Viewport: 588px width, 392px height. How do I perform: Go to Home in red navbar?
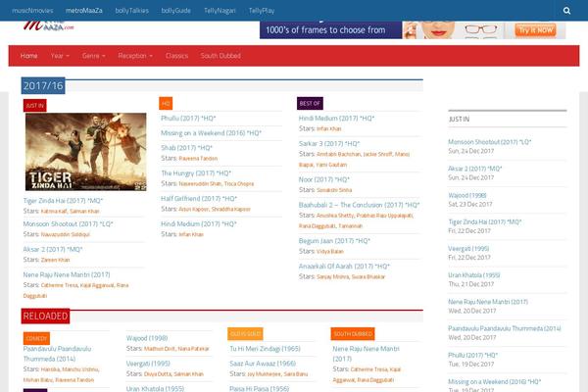point(28,56)
